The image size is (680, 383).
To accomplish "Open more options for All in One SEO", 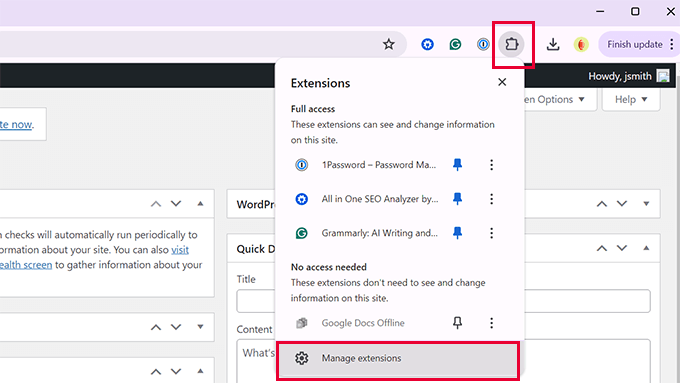I will (491, 199).
